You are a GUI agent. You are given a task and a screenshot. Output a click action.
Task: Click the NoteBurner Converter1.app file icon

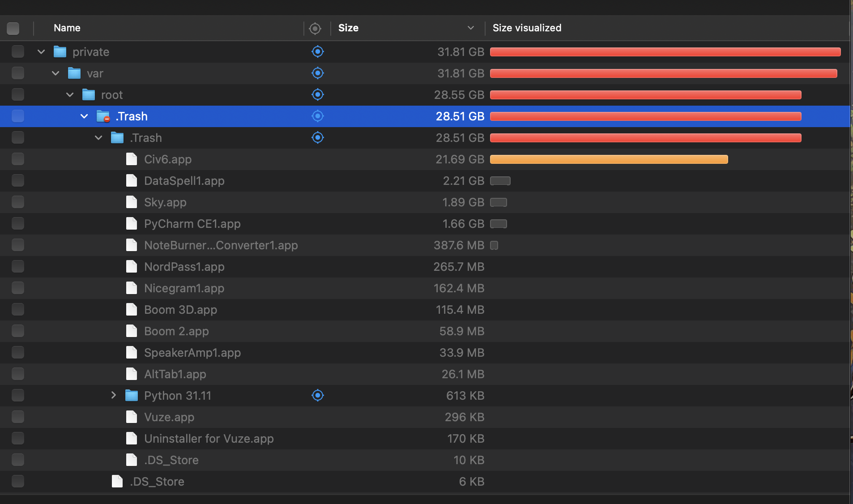(x=132, y=245)
